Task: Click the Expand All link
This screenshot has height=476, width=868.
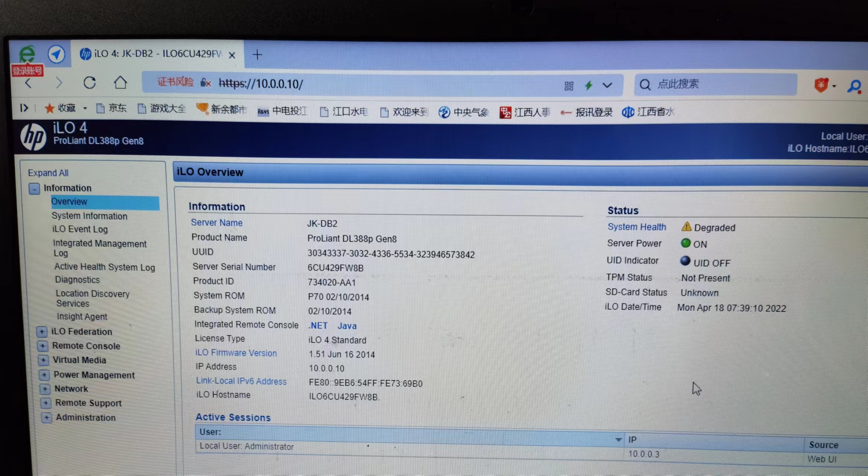Action: tap(48, 173)
